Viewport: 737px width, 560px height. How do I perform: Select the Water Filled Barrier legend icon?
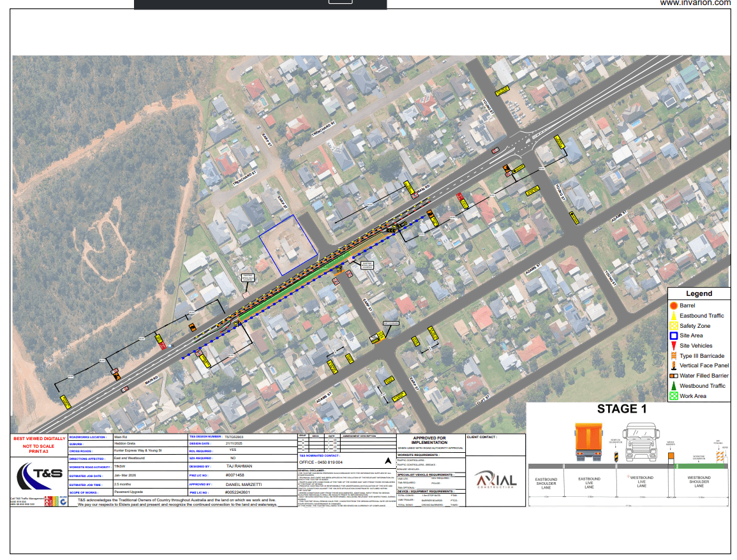673,376
